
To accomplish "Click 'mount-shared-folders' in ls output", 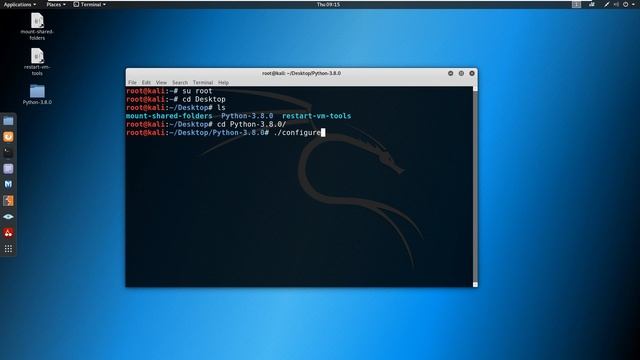I will 169,116.
